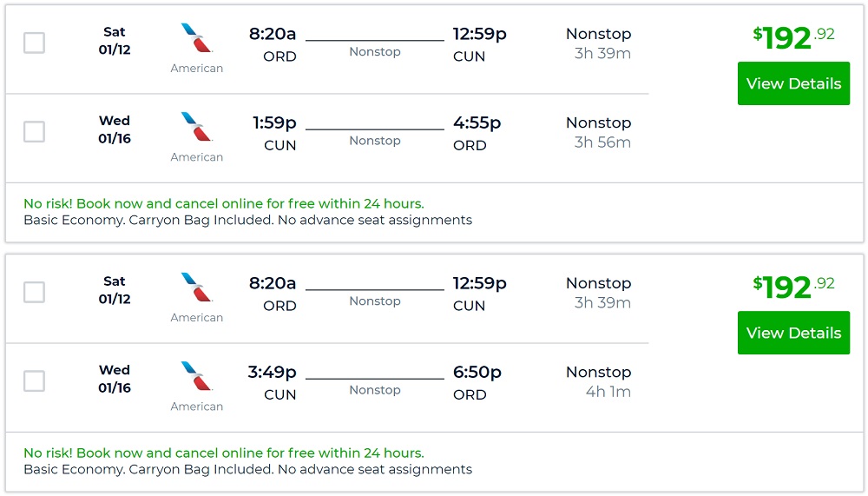Select checkbox for the 1:59p return flight
This screenshot has height=496, width=868.
tap(34, 132)
